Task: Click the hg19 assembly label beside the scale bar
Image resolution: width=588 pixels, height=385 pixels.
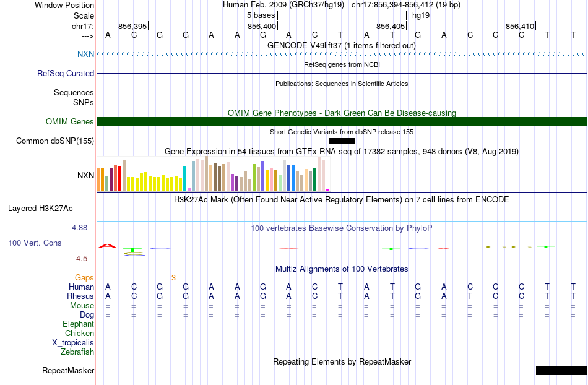Action: click(421, 15)
